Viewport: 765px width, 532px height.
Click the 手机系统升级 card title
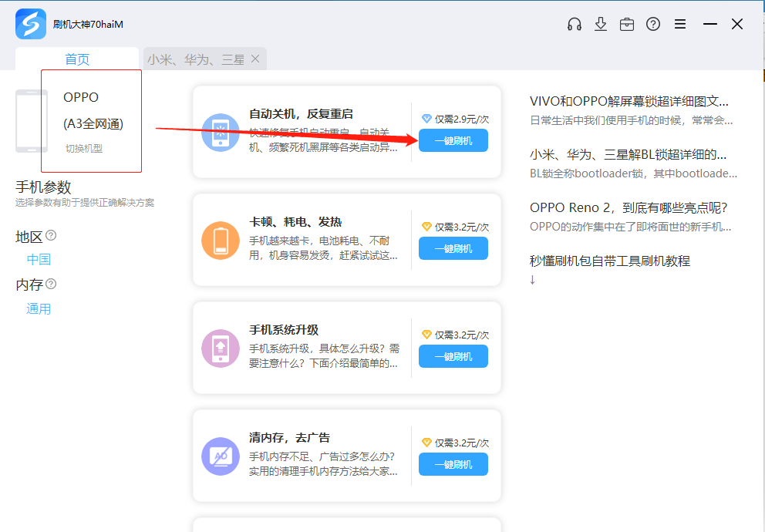(x=284, y=330)
